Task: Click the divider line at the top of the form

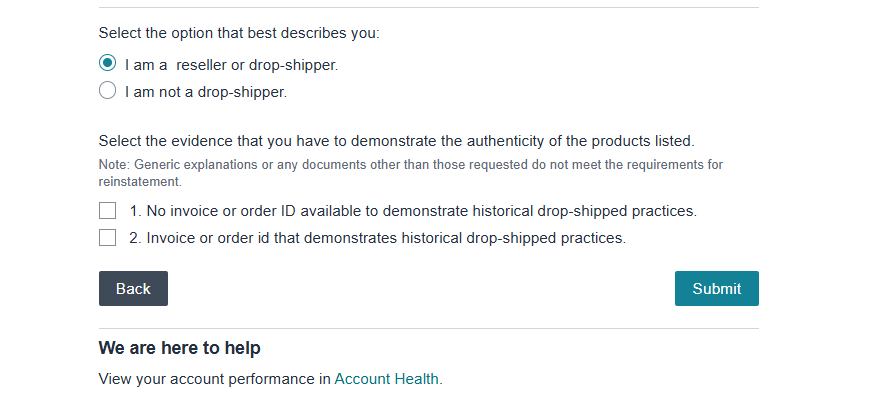Action: tap(429, 8)
